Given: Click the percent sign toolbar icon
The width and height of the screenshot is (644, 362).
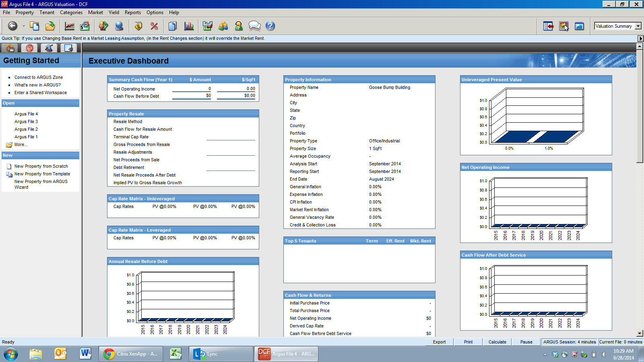Looking at the screenshot, I should coord(154,26).
